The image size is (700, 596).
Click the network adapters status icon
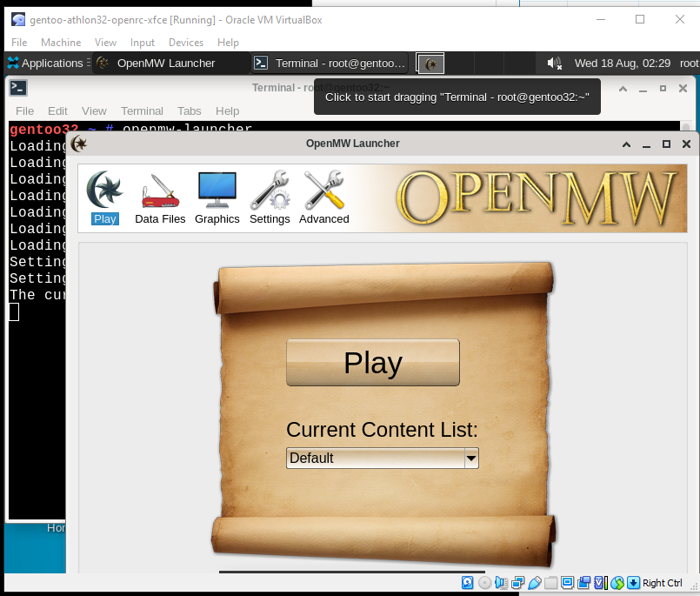click(x=517, y=583)
